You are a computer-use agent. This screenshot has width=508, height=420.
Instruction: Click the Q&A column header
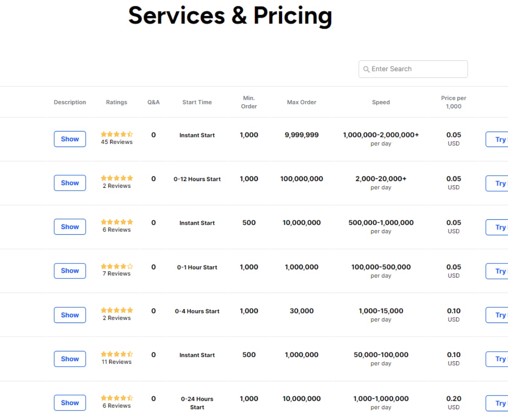[x=154, y=102]
